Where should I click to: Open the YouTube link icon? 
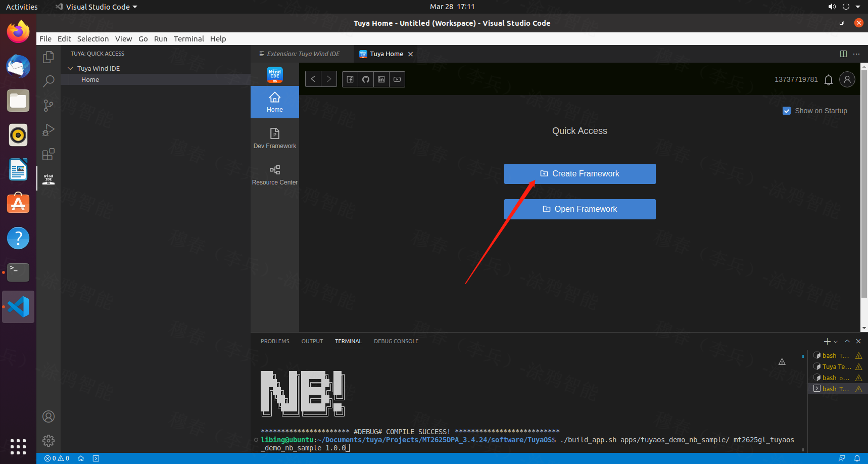(397, 79)
